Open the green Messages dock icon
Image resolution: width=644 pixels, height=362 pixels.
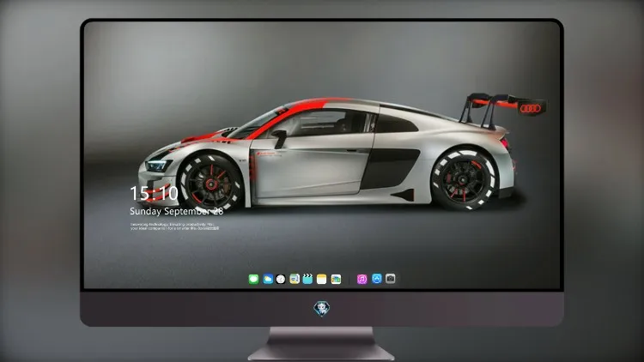(x=253, y=279)
